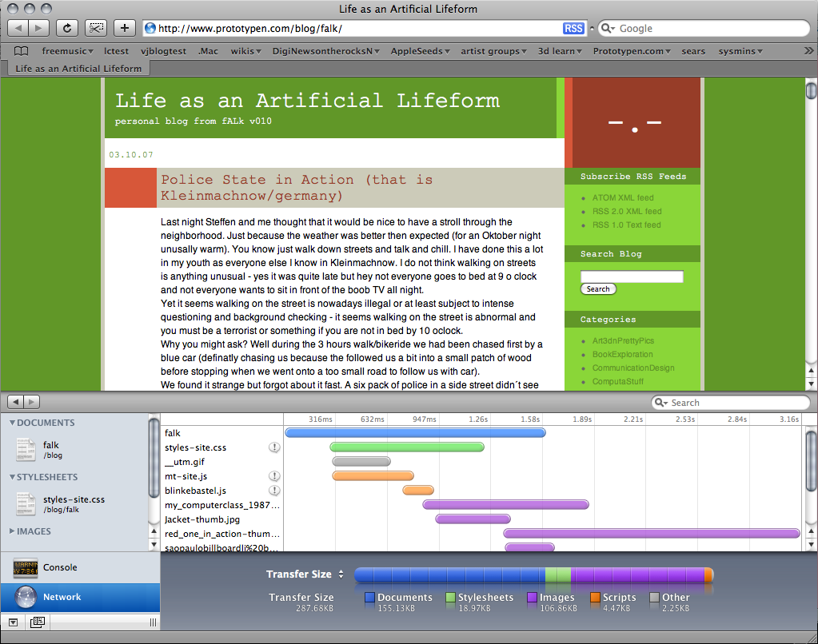Click the detach inspector window icon
The image size is (818, 644).
[37, 622]
